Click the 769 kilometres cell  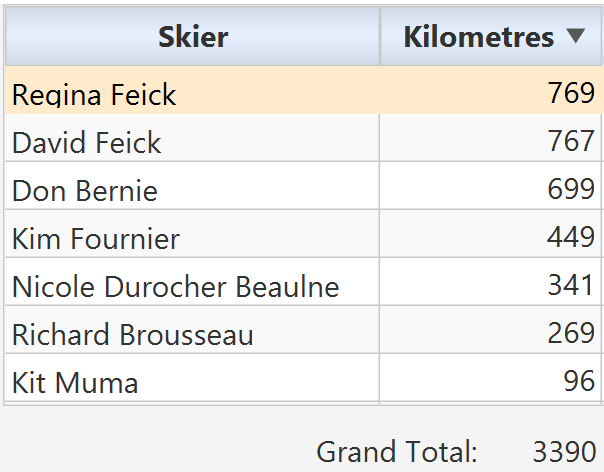coord(571,93)
